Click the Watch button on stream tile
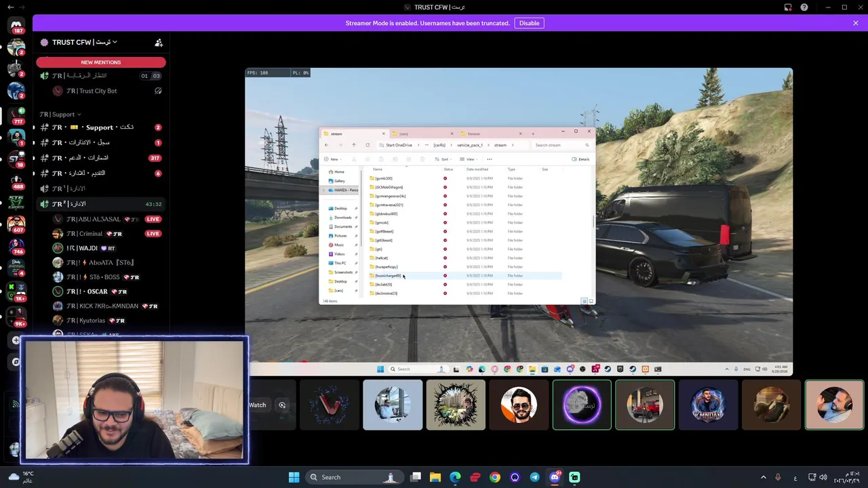The height and width of the screenshot is (488, 868). [257, 405]
